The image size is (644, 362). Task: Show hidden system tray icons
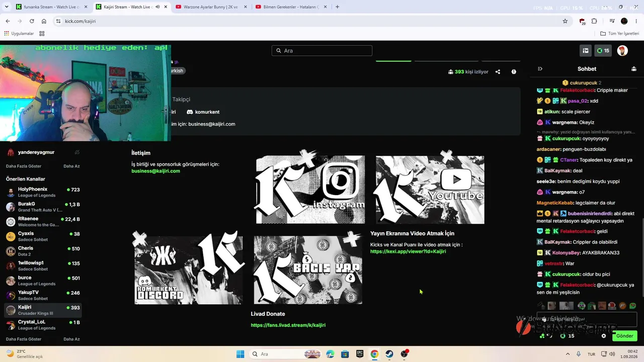[x=569, y=354]
